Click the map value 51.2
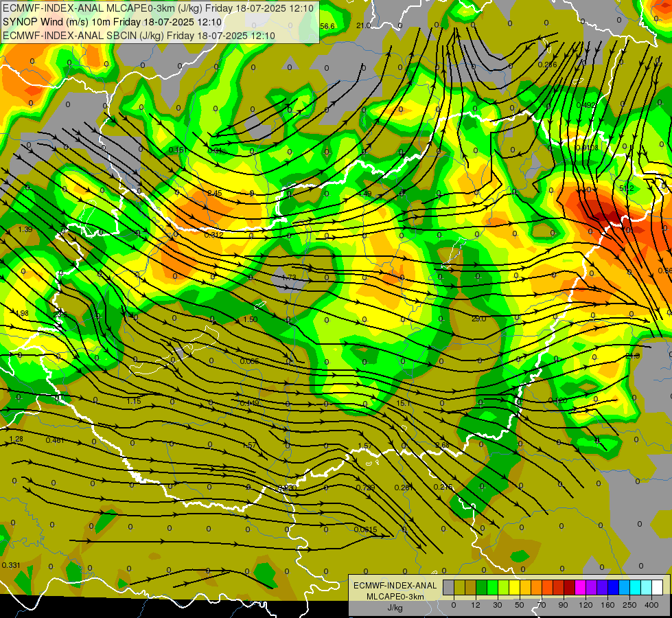 tap(627, 188)
